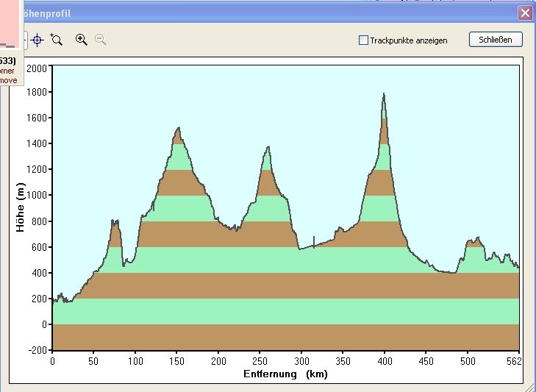Click the profile peak near 260 km

[268, 148]
